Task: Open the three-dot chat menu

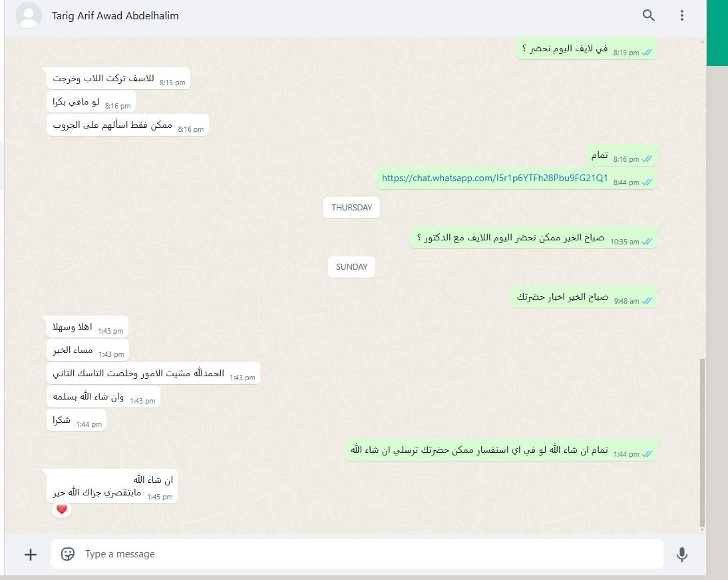Action: pos(681,15)
